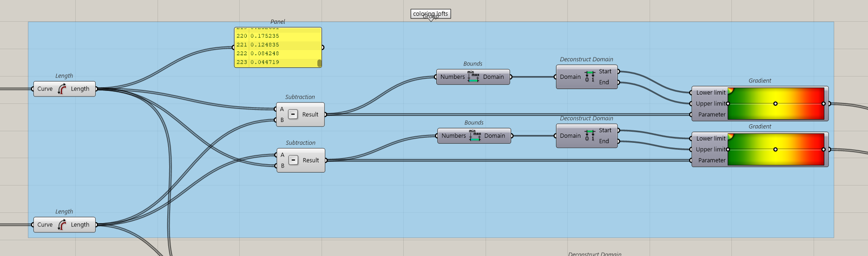
Task: Click input A of the lower Subtraction component
Action: click(282, 155)
